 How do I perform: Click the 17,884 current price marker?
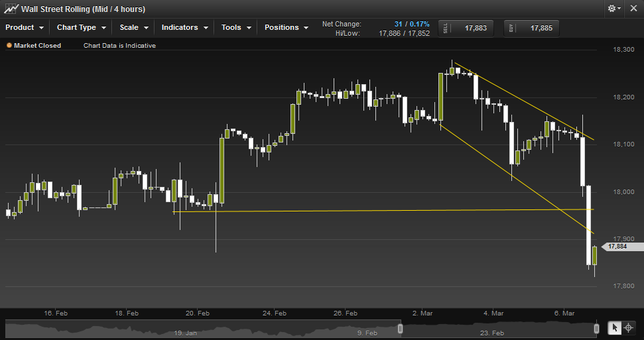(x=619, y=247)
